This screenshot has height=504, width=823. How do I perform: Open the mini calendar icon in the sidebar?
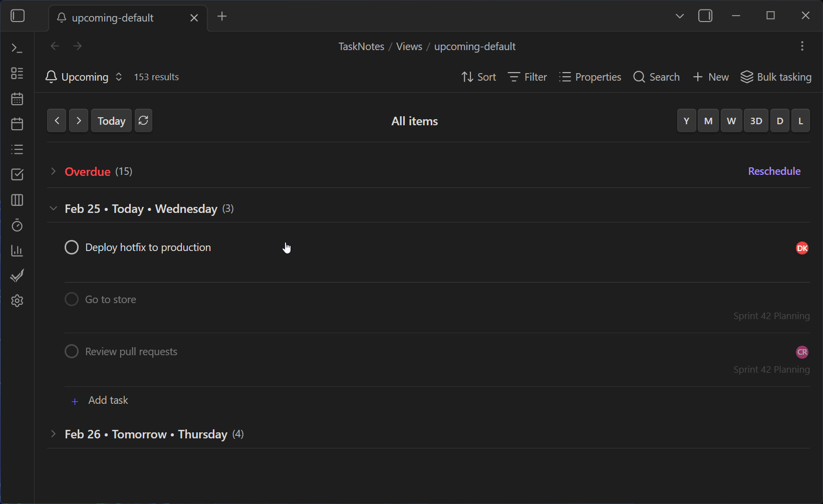(17, 124)
